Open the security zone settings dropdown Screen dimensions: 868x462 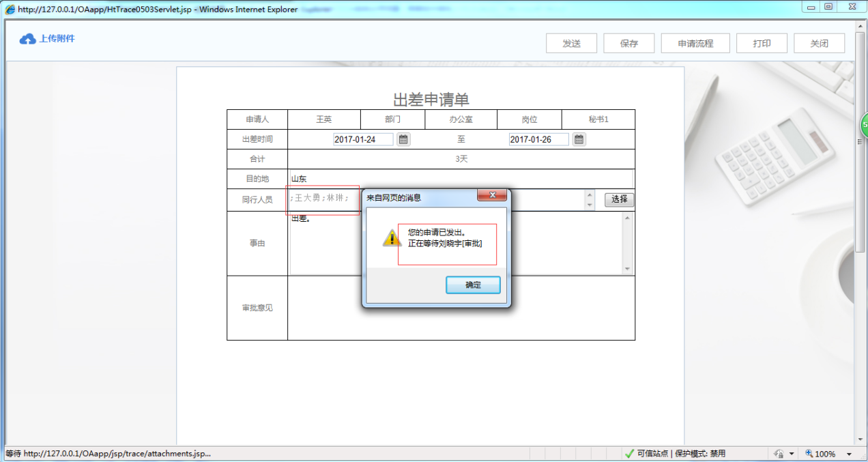[790, 453]
